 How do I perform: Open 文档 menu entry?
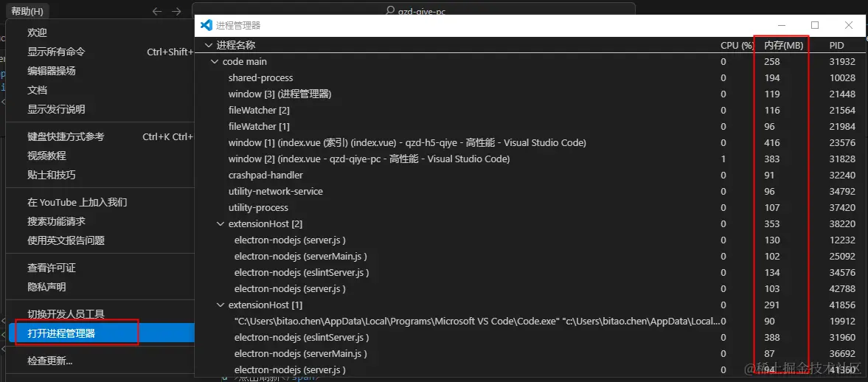tap(100, 90)
